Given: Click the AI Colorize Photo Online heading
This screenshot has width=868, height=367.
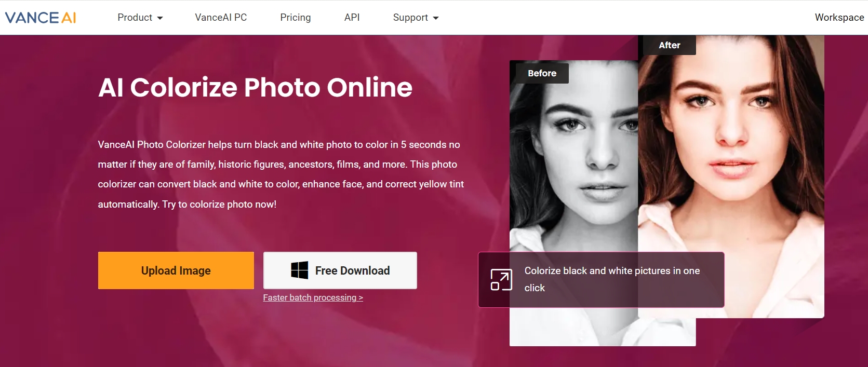Looking at the screenshot, I should 255,87.
